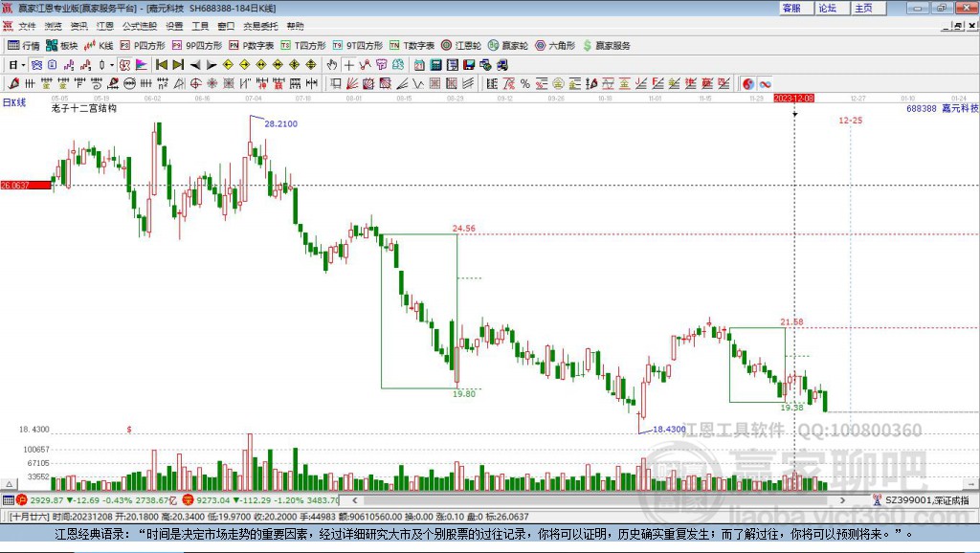Click the infinity symbol icon
Viewport: 980px width, 553px height.
pos(765,84)
